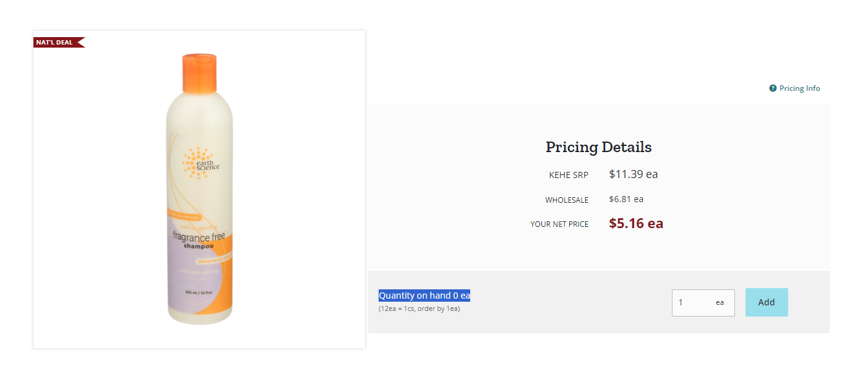Click the WHOLESALE label

click(567, 200)
